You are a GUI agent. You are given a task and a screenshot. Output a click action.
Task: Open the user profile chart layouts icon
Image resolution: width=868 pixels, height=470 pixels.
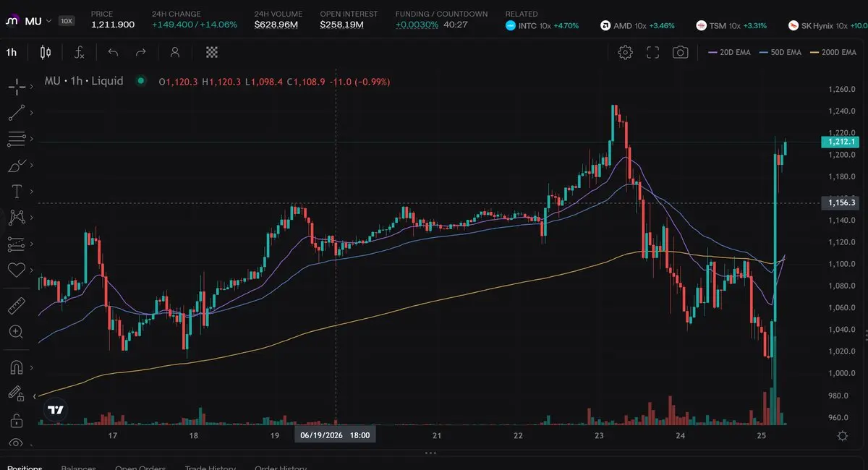click(175, 52)
